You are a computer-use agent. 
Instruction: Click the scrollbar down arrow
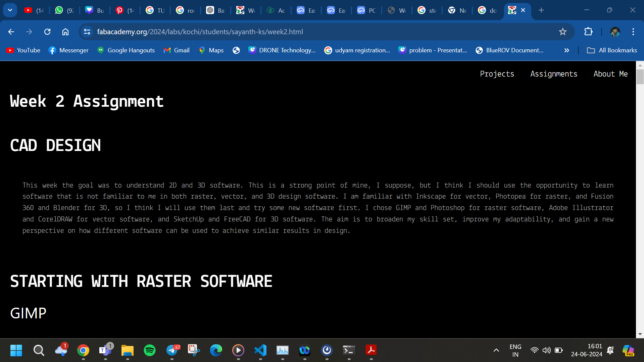point(640,334)
